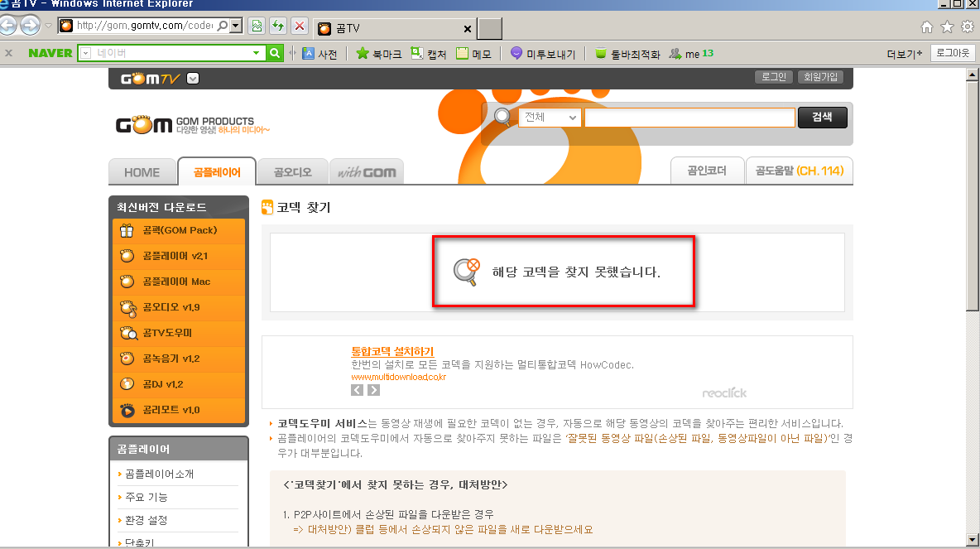
Task: Stop page loading with the red X icon
Action: click(x=300, y=26)
